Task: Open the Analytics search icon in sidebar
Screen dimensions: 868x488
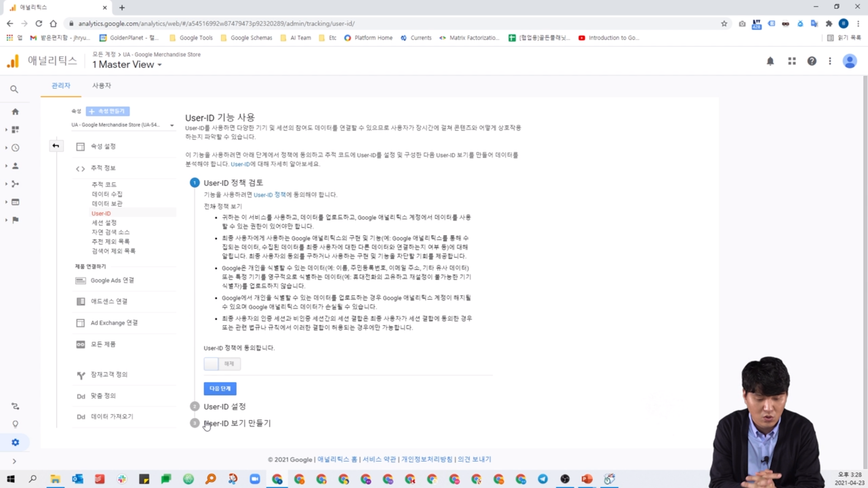Action: coord(14,89)
